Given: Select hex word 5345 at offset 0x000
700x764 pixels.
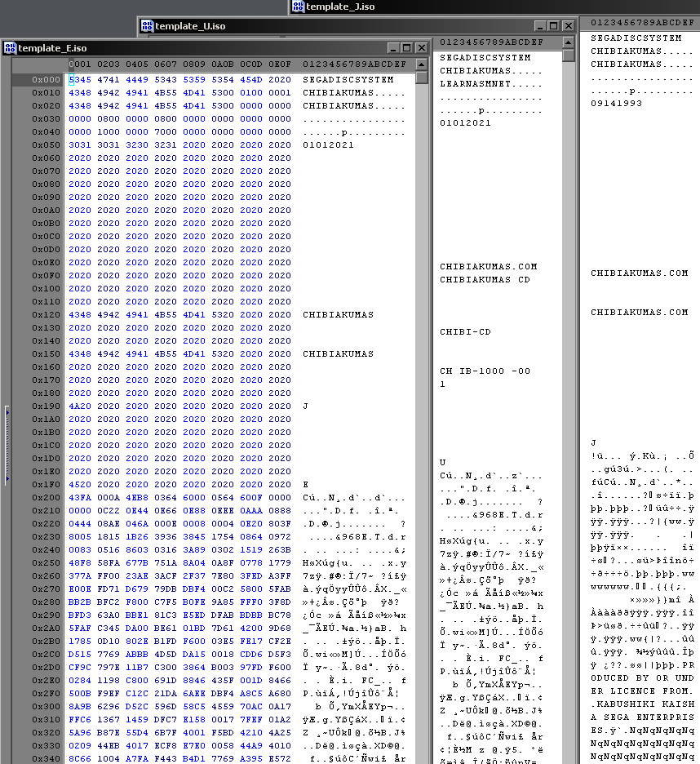Looking at the screenshot, I should click(x=80, y=79).
